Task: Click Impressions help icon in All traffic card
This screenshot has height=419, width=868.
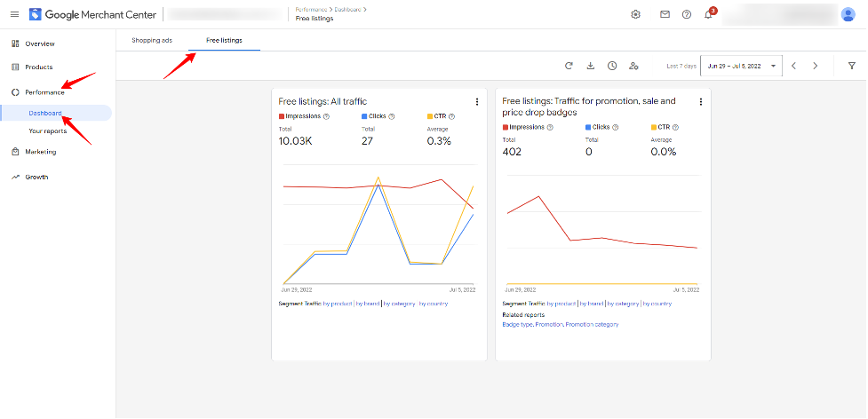Action: coord(326,116)
